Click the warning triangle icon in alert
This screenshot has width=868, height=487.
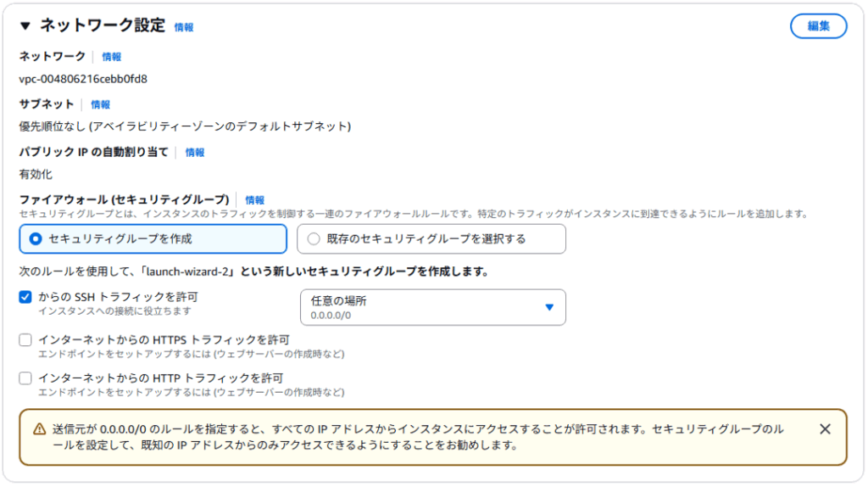(39, 429)
